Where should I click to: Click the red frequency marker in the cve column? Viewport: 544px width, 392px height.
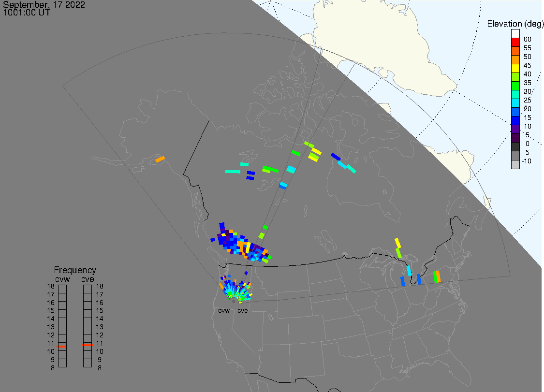coord(88,345)
